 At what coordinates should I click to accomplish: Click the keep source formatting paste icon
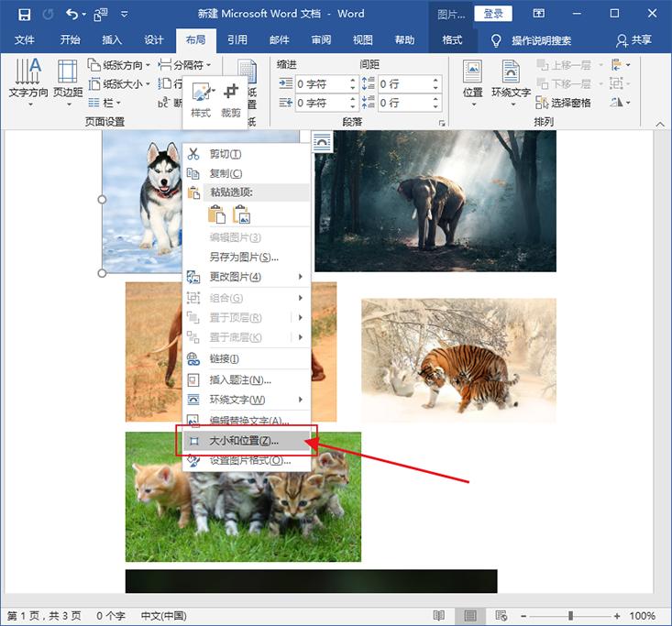click(217, 214)
